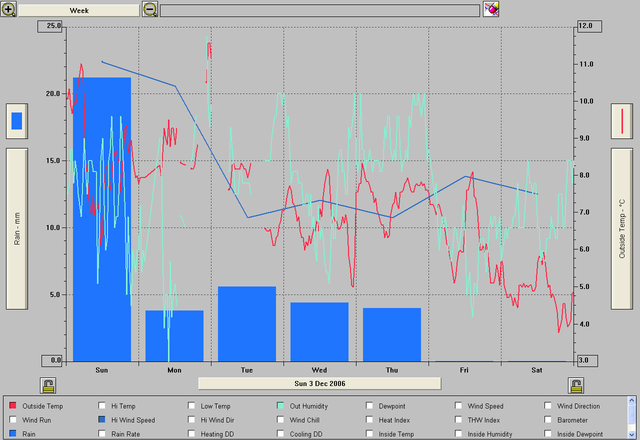The width and height of the screenshot is (640, 440).
Task: Click the right padlock icon
Action: pyautogui.click(x=576, y=385)
